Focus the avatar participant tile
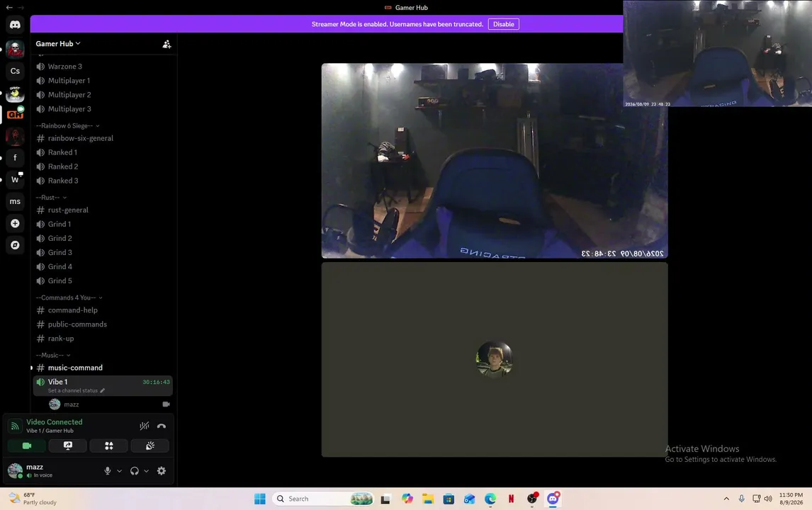The image size is (812, 510). point(495,359)
